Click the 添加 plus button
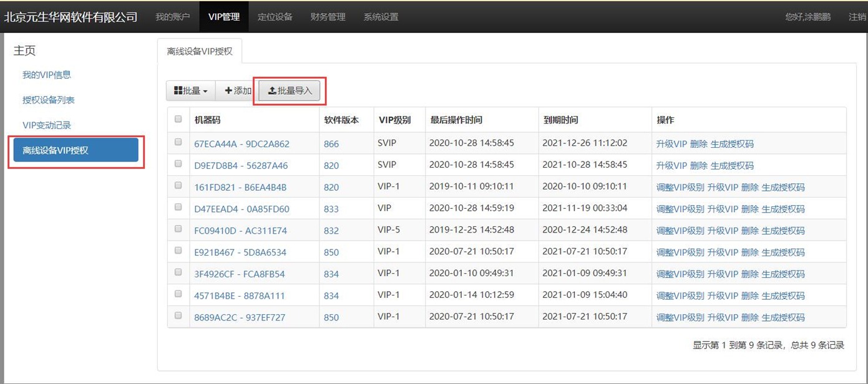This screenshot has width=868, height=384. coord(238,91)
